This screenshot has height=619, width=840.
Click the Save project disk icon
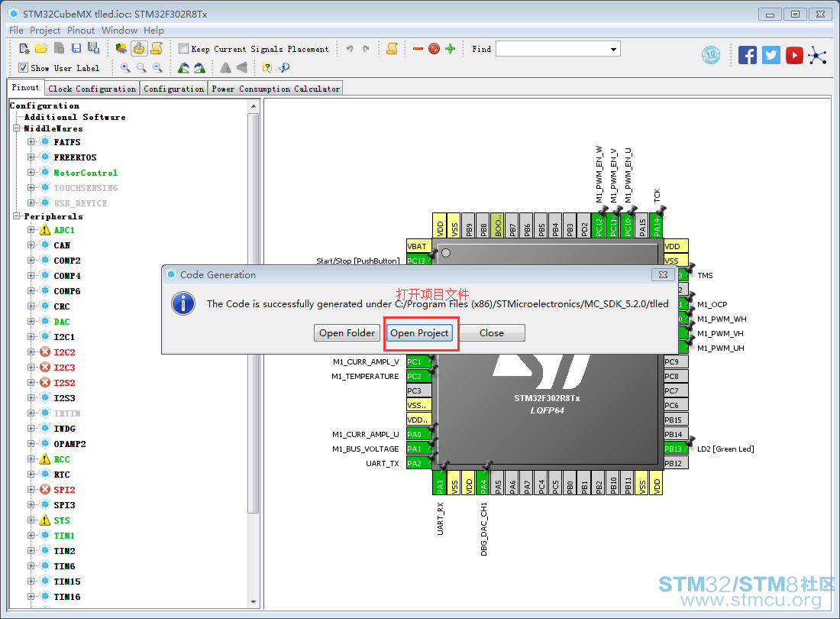click(76, 49)
